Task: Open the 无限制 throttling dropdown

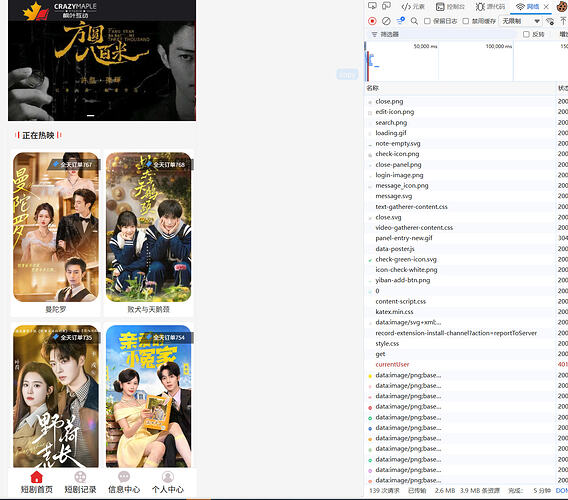Action: point(521,21)
